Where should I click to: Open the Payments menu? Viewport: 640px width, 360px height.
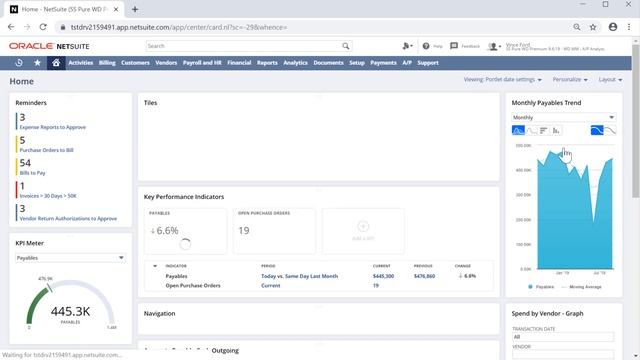[383, 63]
